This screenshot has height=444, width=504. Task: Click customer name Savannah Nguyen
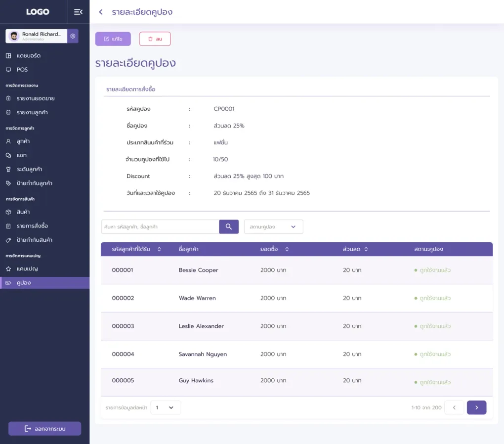(x=203, y=354)
